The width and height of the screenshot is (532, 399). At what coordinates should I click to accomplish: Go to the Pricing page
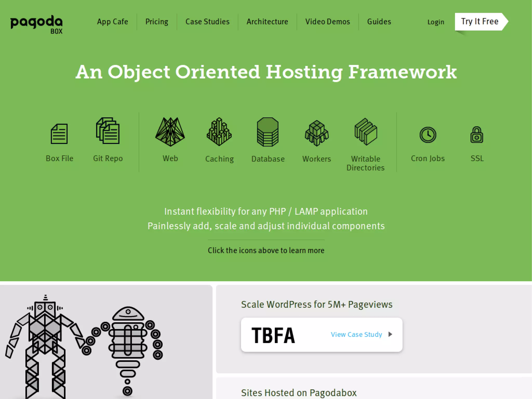click(157, 22)
